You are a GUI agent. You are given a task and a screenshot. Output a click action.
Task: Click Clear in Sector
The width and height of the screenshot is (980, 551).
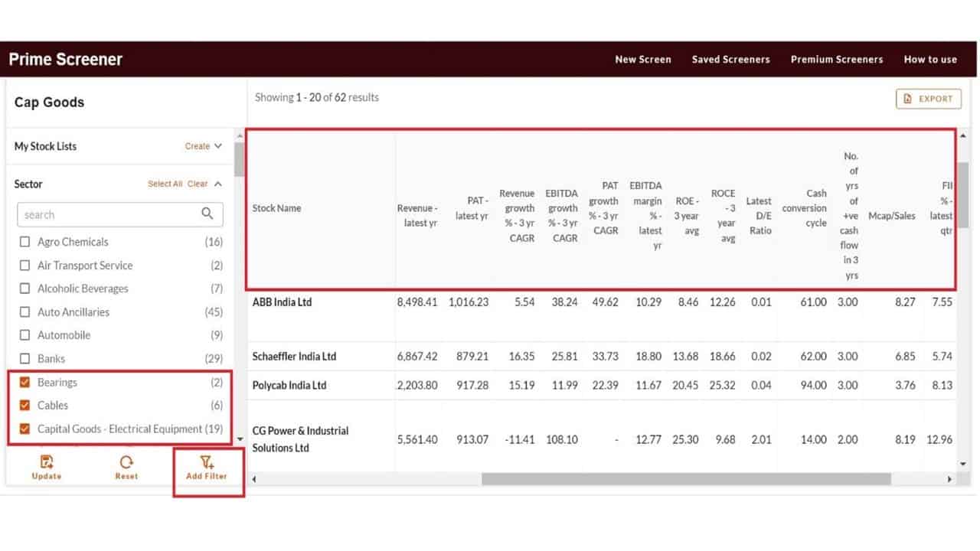(x=198, y=184)
